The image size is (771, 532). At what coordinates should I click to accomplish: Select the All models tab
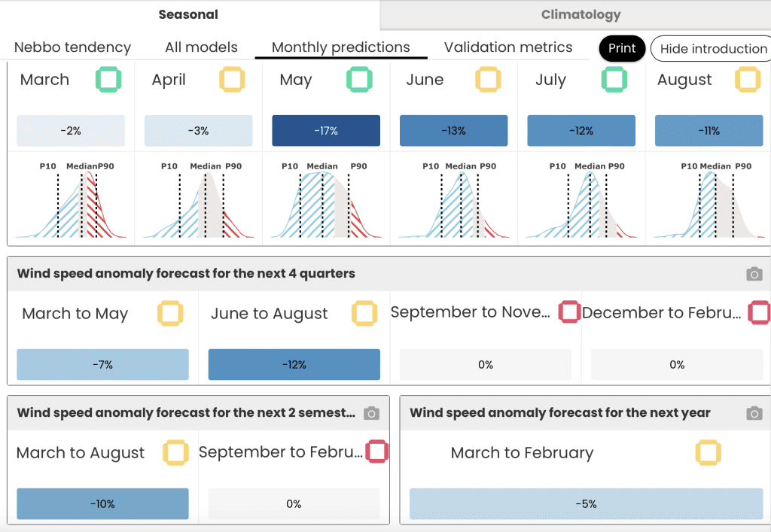[x=201, y=47]
